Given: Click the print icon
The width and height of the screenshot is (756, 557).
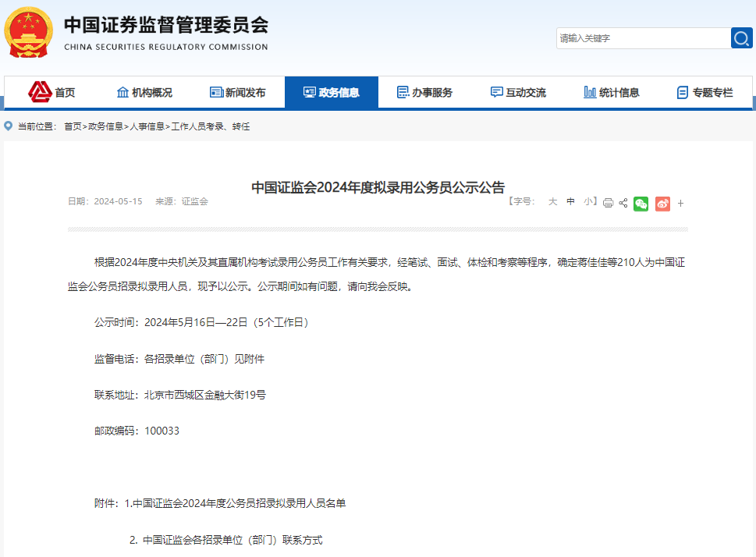Looking at the screenshot, I should point(608,203).
